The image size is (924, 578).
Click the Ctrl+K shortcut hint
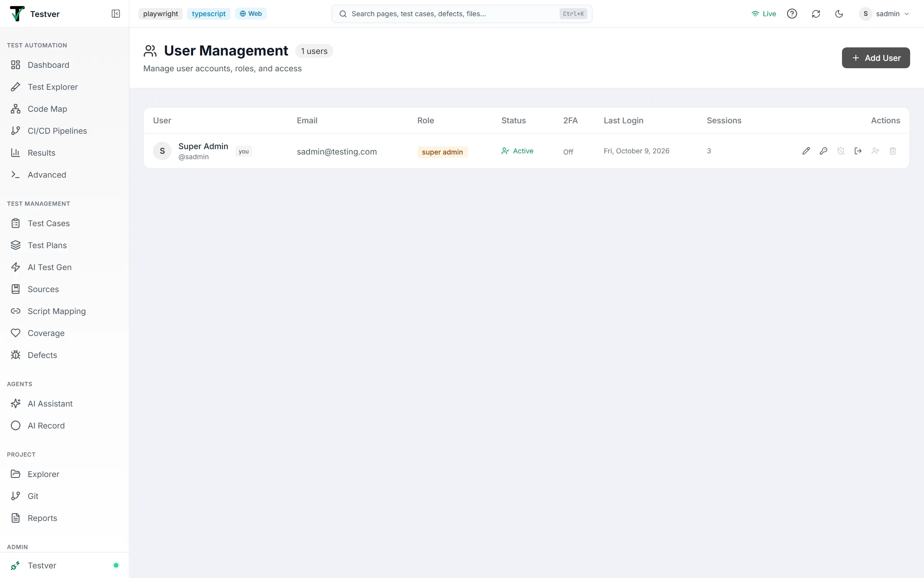(x=573, y=14)
